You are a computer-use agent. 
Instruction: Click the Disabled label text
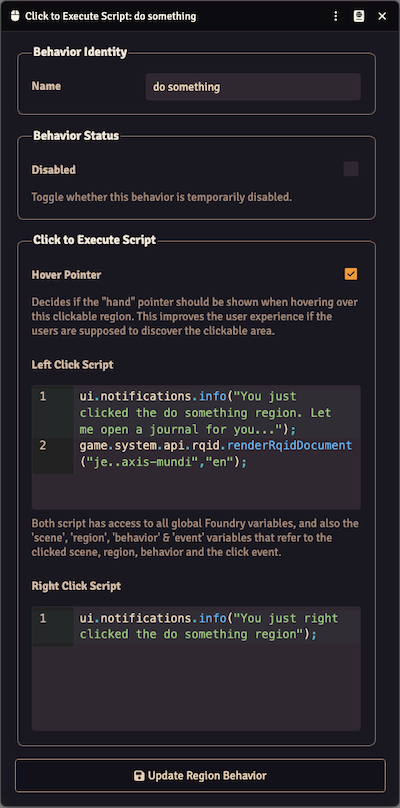pyautogui.click(x=54, y=170)
